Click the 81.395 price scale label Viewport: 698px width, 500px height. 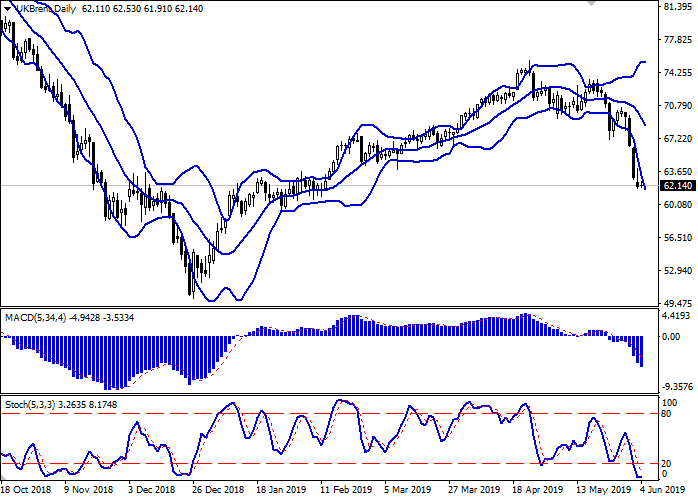[677, 7]
